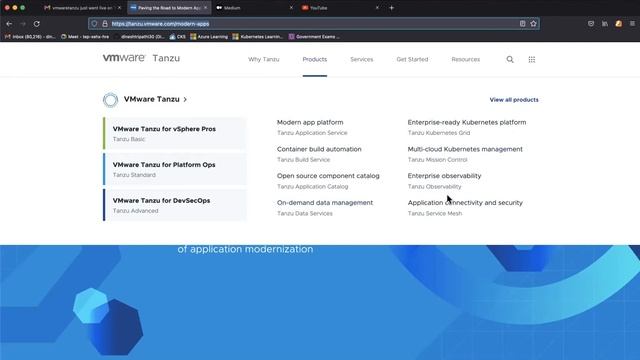Image resolution: width=640 pixels, height=360 pixels.
Task: Switch to the Medium tab
Action: pos(253,7)
